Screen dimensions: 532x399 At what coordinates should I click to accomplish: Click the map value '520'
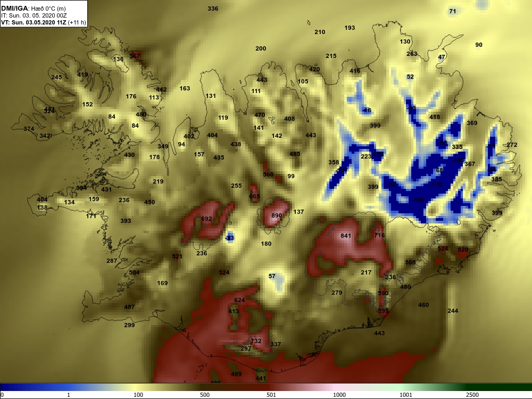[463, 250]
